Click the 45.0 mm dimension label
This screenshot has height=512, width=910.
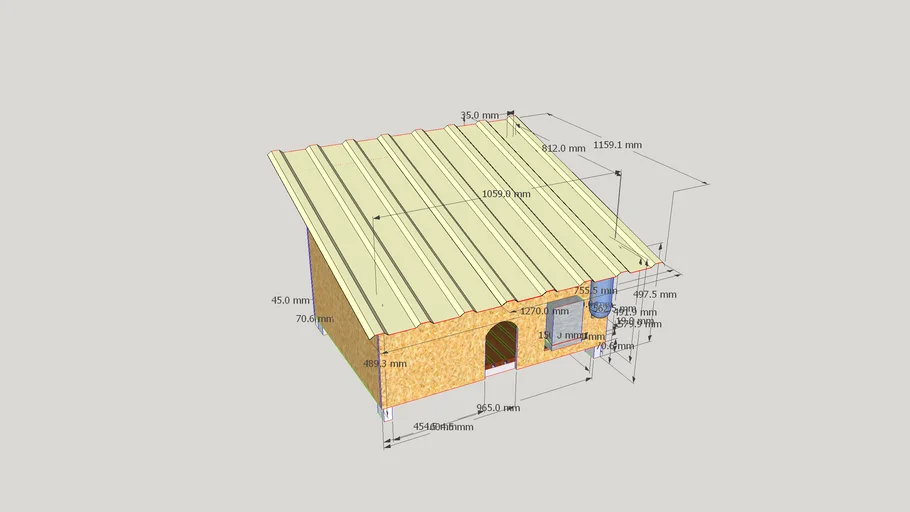pyautogui.click(x=290, y=301)
